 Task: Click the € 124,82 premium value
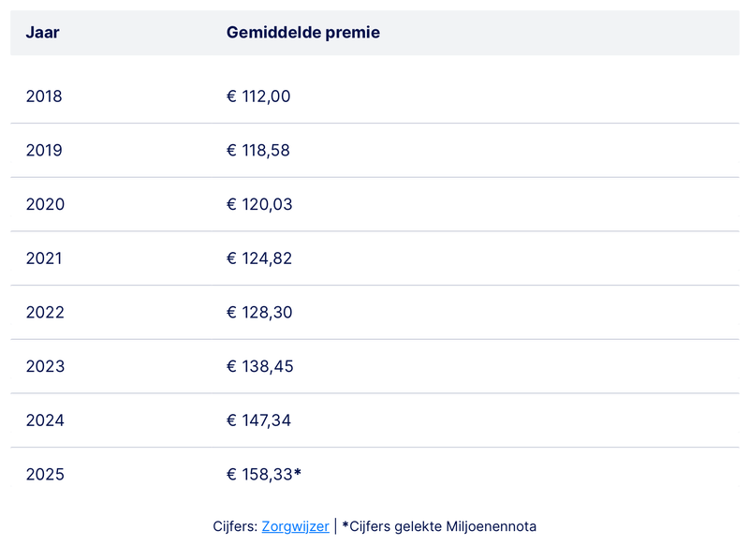259,258
